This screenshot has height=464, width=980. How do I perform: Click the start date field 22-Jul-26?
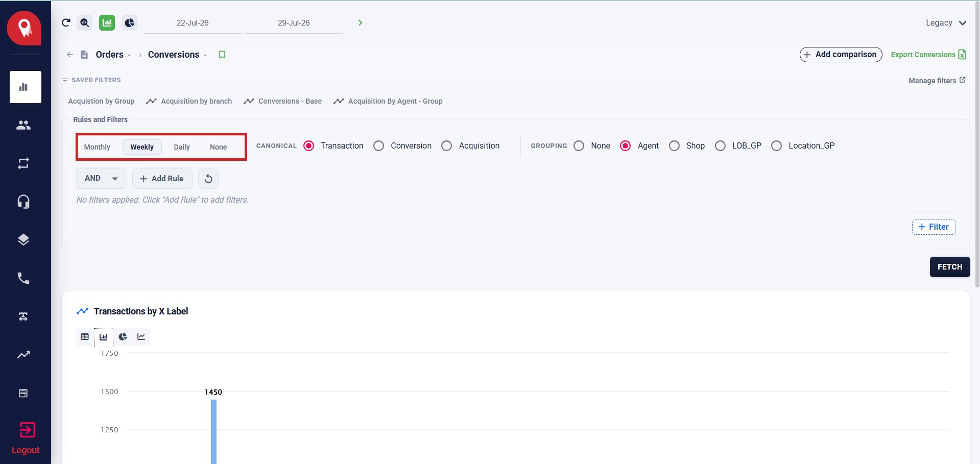pyautogui.click(x=193, y=23)
